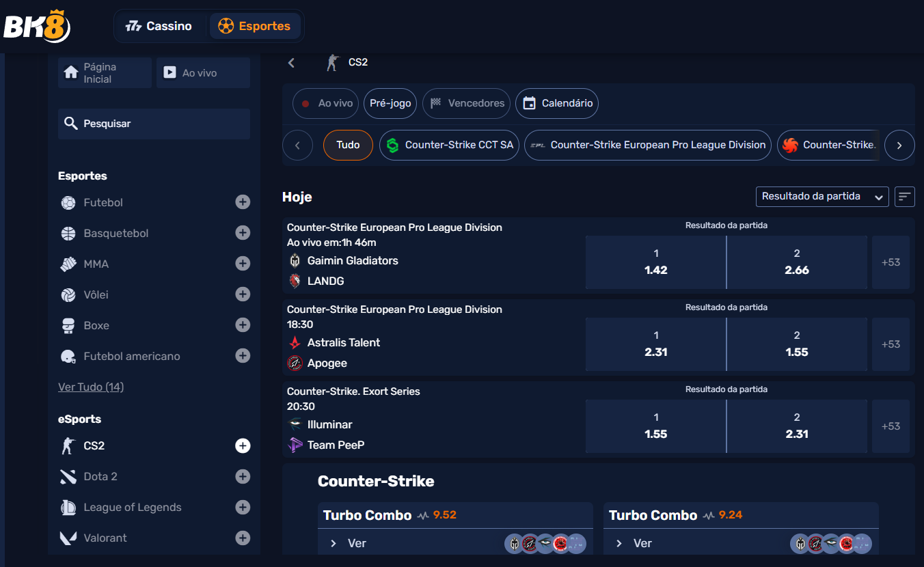
Task: Select Futebol in the sports list
Action: pos(103,202)
